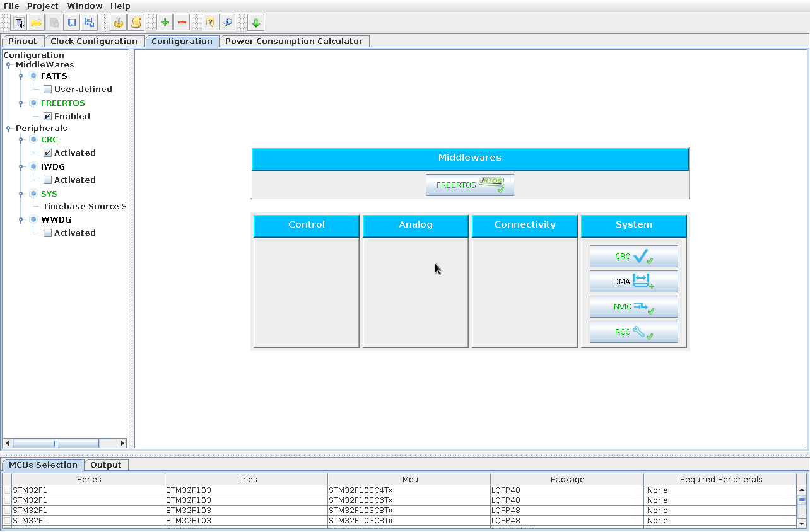Image resolution: width=810 pixels, height=532 pixels.
Task: Click MCU table scroll up arrow
Action: 802,490
